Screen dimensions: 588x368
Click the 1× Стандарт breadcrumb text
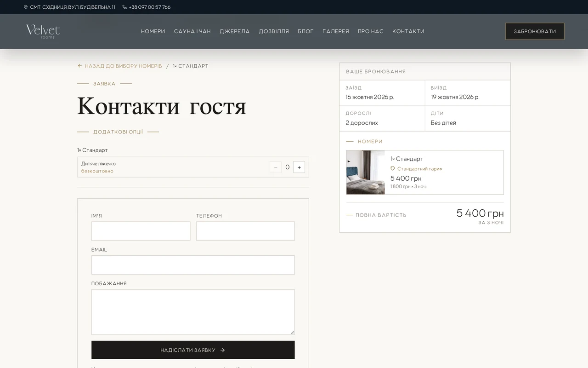coord(191,66)
